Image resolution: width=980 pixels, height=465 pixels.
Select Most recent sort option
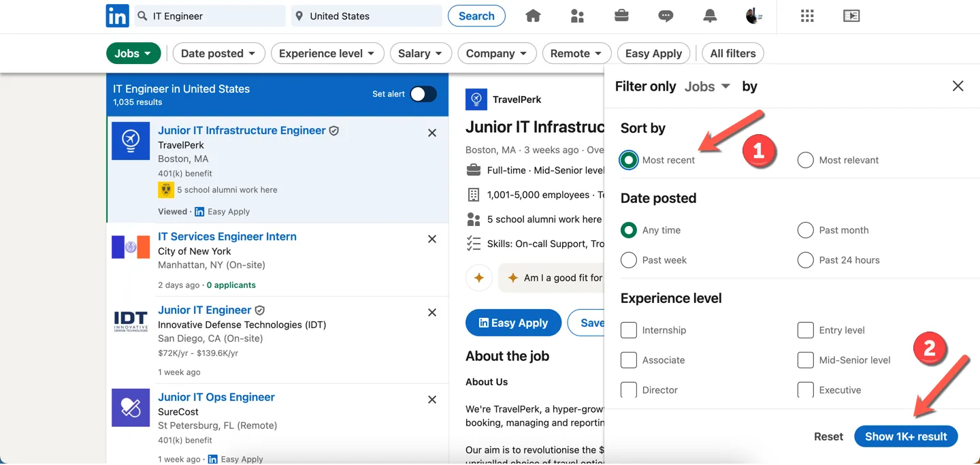click(629, 160)
